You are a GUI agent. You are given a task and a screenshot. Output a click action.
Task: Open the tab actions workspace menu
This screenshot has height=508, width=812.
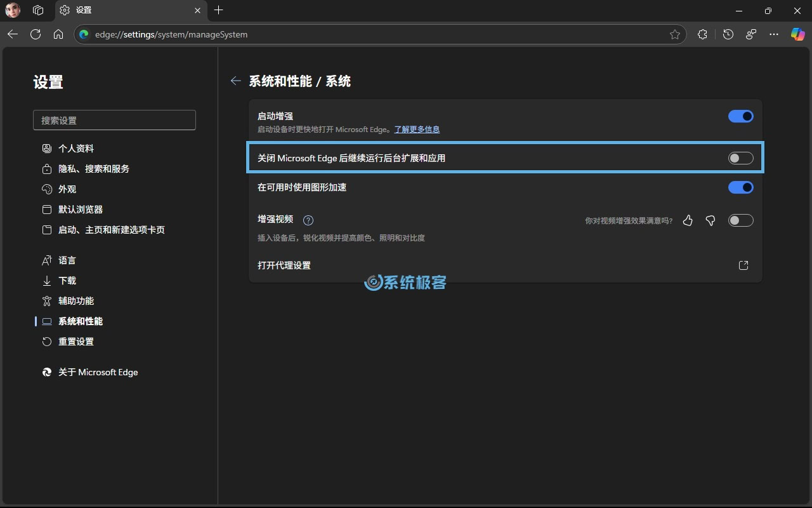[x=38, y=10]
